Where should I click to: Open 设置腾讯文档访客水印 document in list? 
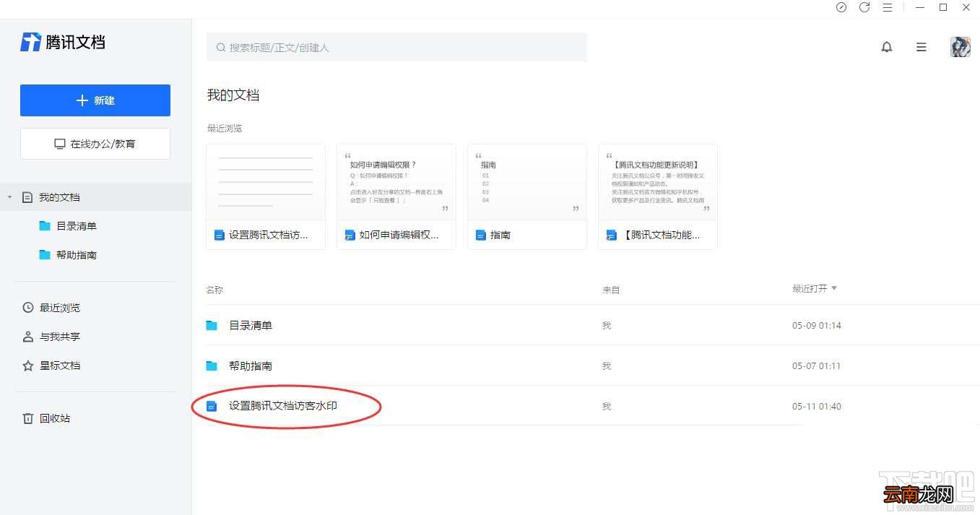click(283, 406)
